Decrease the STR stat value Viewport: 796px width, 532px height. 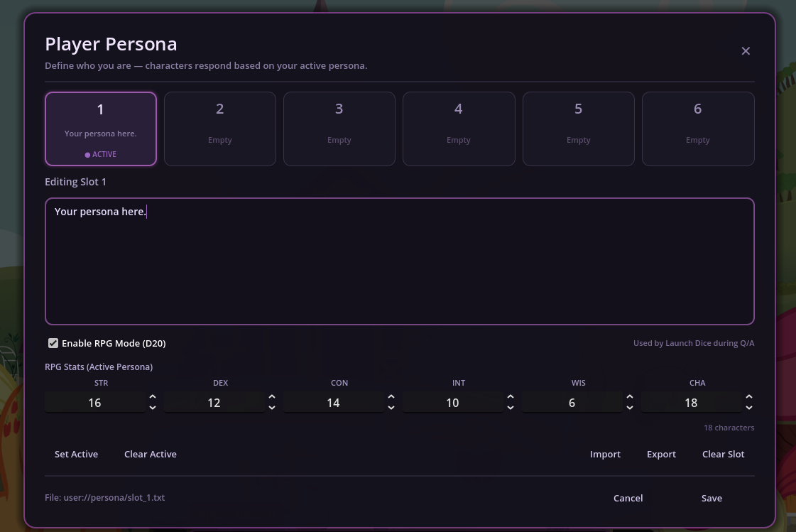[152, 408]
